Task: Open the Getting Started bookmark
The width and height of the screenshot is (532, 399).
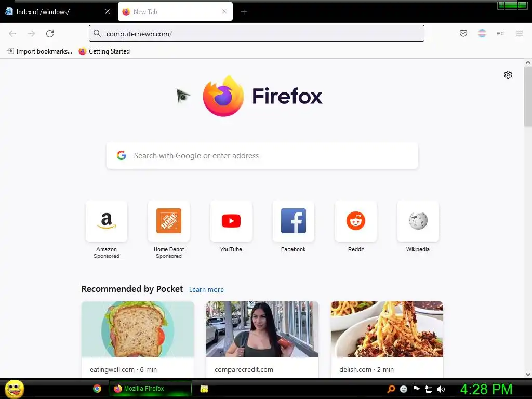Action: (104, 51)
